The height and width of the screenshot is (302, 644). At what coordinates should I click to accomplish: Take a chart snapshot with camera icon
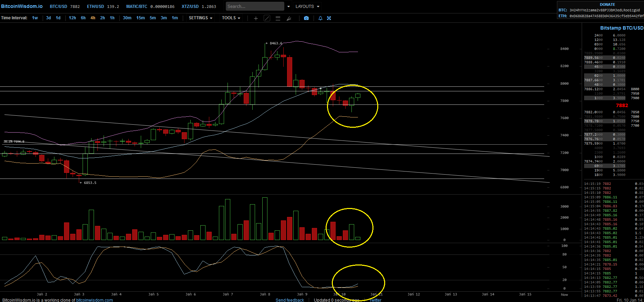tap(306, 18)
